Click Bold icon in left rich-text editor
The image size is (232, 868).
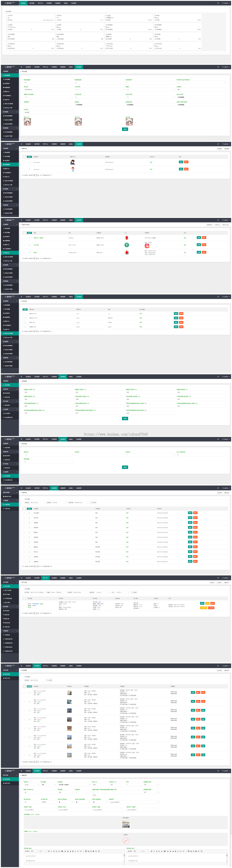(49, 851)
